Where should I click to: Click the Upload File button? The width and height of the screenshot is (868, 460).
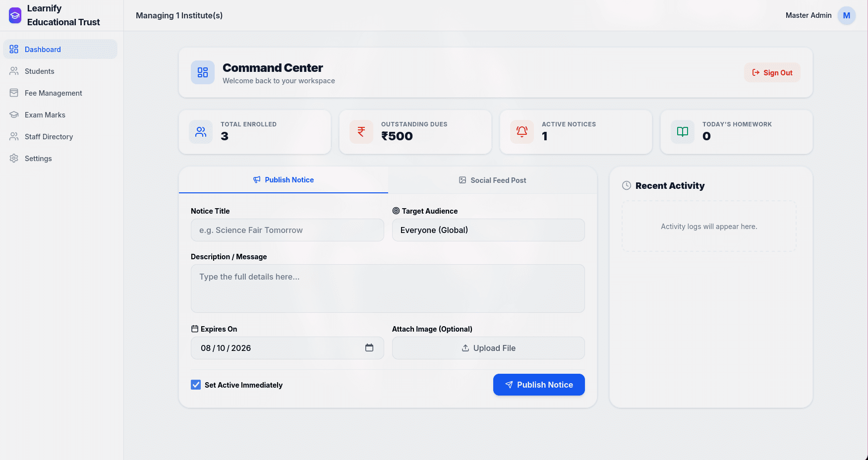(x=488, y=348)
